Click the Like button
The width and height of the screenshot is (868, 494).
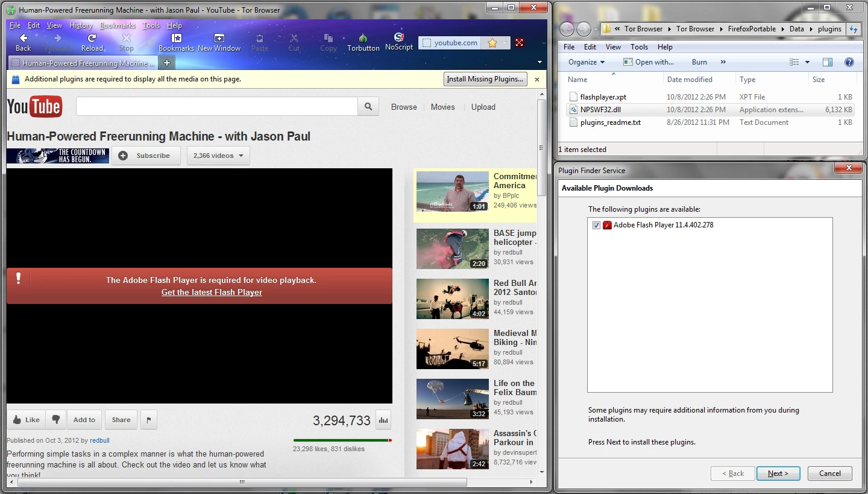click(25, 420)
